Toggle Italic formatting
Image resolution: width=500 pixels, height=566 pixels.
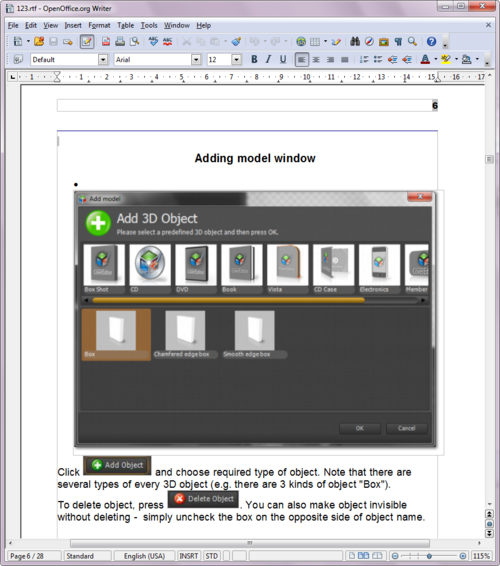click(268, 59)
